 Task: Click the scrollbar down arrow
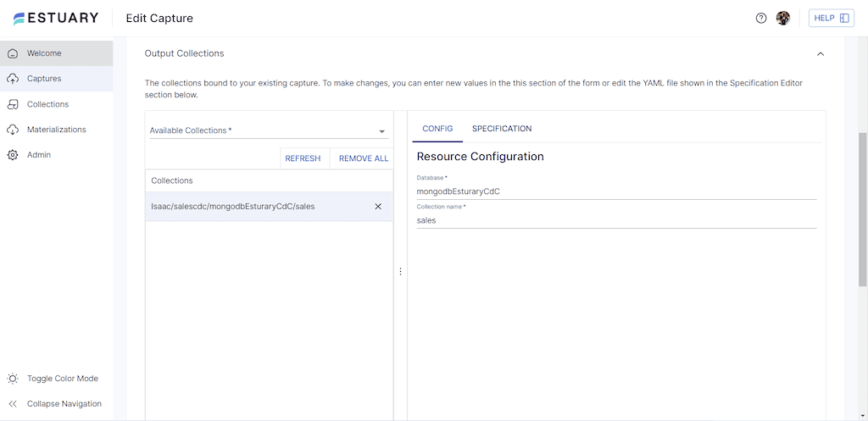tap(863, 416)
